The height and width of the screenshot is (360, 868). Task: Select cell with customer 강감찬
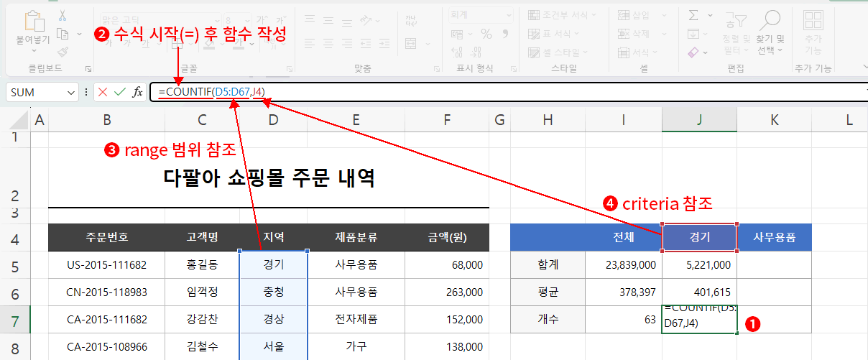tap(202, 319)
